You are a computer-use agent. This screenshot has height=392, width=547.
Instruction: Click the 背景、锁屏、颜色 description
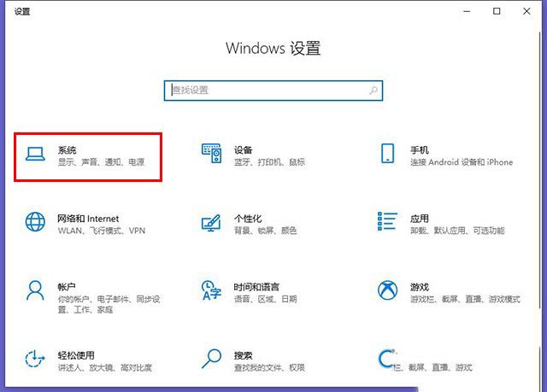[x=266, y=231]
